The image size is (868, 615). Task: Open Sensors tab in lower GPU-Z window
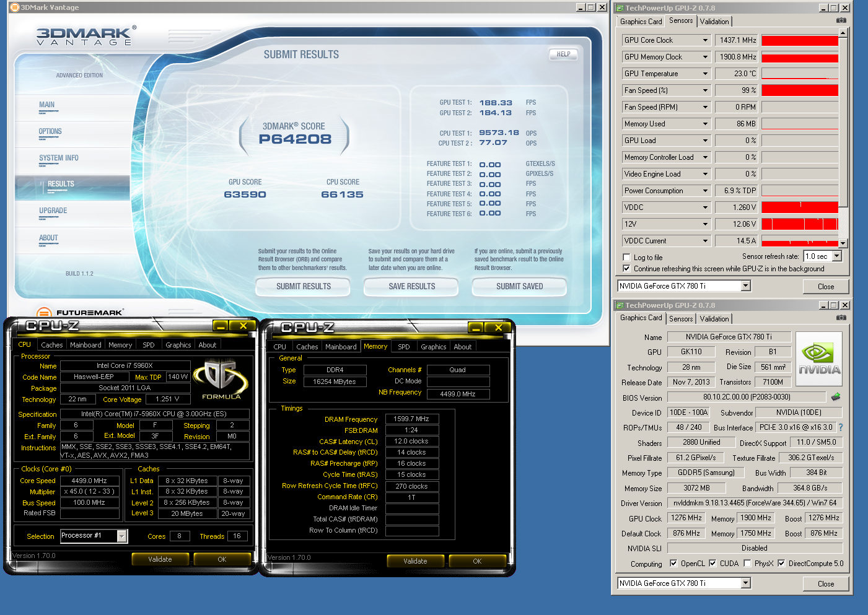[x=681, y=319]
